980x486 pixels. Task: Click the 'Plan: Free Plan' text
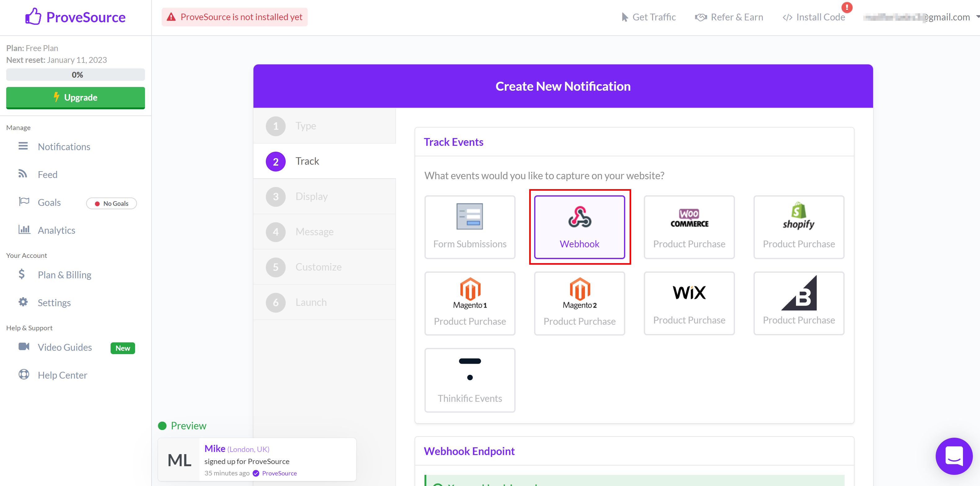32,48
